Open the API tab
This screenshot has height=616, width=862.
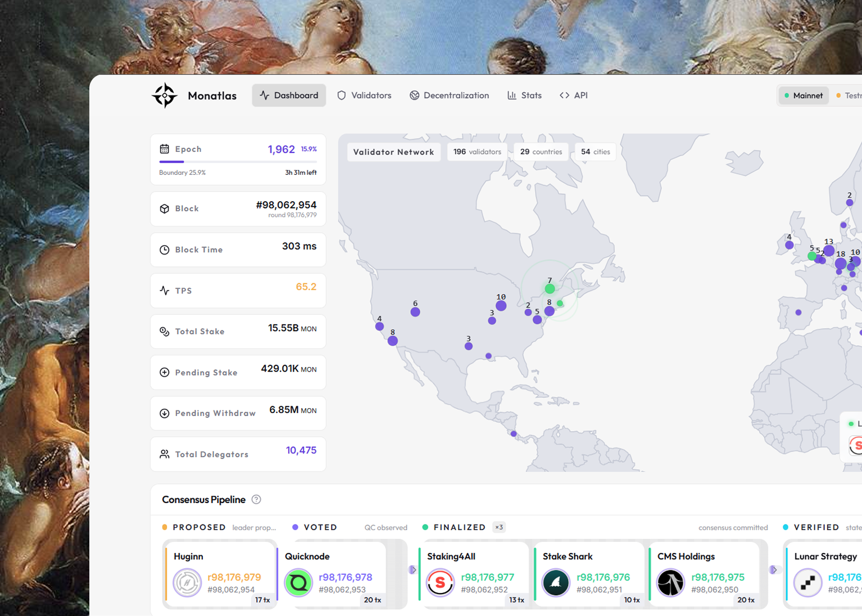[x=574, y=96]
